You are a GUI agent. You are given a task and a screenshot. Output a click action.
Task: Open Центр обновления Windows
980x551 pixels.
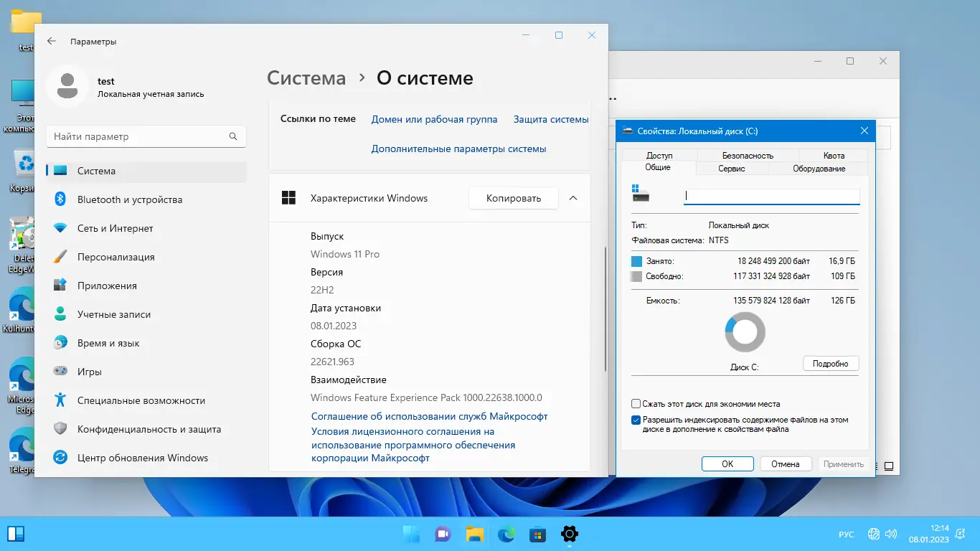[141, 458]
